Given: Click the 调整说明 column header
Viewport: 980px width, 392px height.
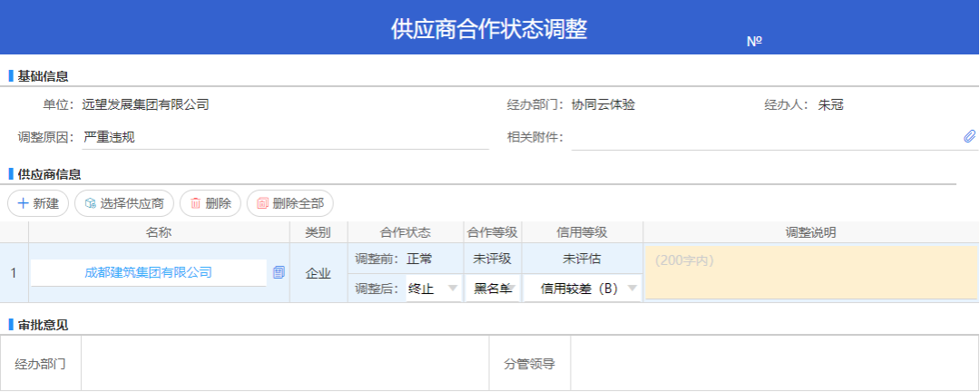Looking at the screenshot, I should 811,232.
